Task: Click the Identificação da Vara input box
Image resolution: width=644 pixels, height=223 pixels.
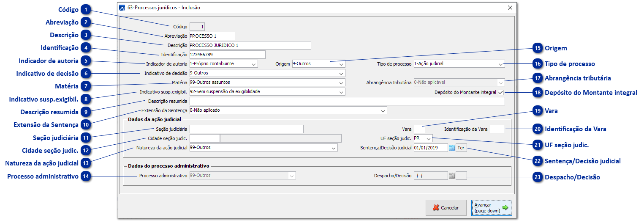Action: tap(497, 129)
